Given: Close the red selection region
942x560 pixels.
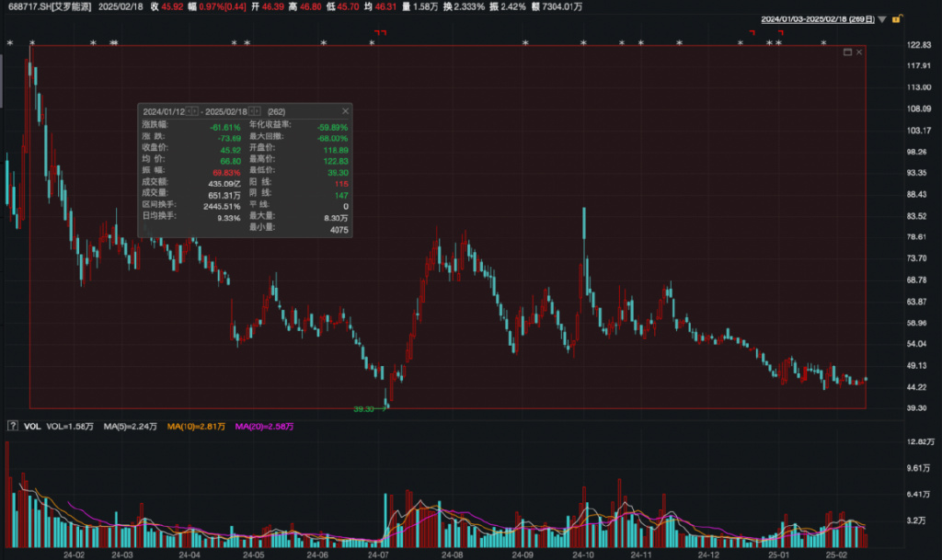Looking at the screenshot, I should [859, 52].
